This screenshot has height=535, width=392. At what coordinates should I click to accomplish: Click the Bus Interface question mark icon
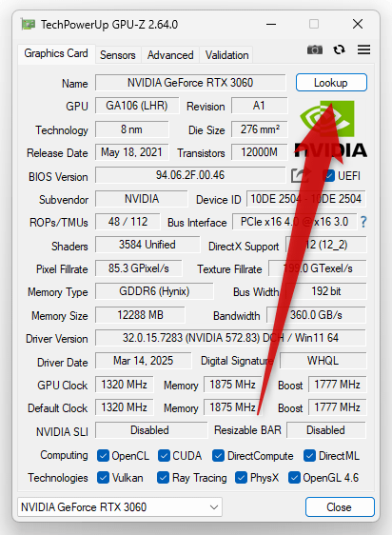363,222
